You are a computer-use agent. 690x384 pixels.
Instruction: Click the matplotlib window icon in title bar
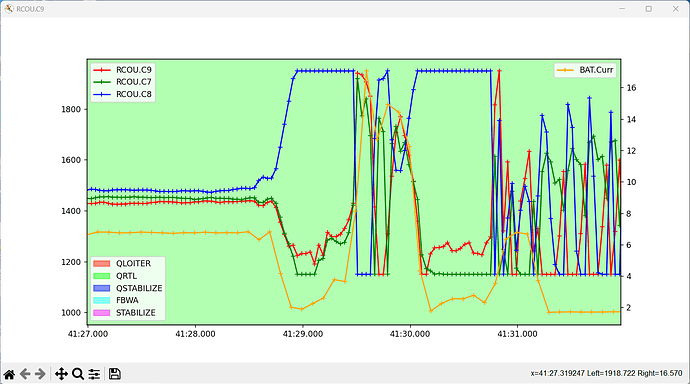tap(9, 9)
